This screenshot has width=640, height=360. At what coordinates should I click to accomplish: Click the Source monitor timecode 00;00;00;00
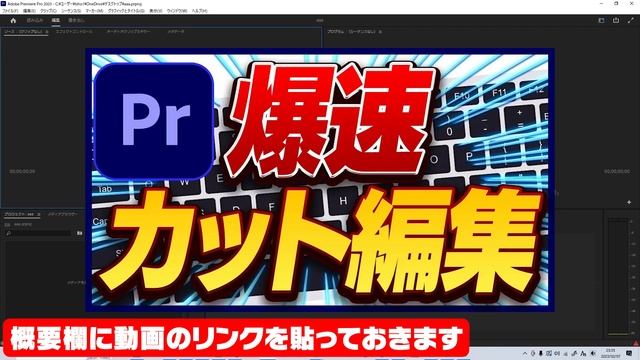coord(22,171)
